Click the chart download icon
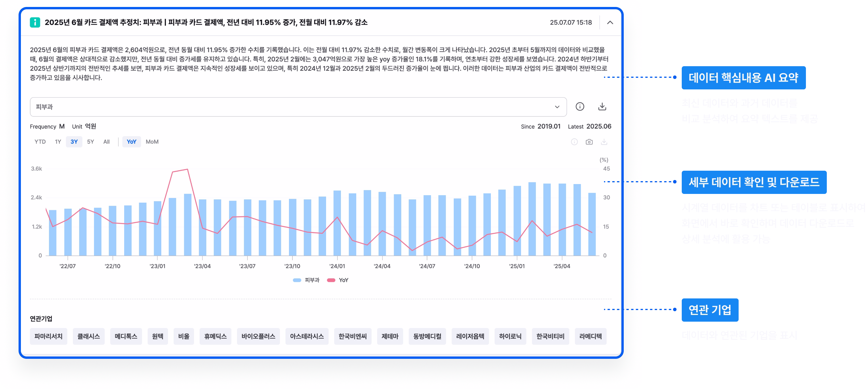Image resolution: width=868 pixels, height=389 pixels. pos(604,142)
